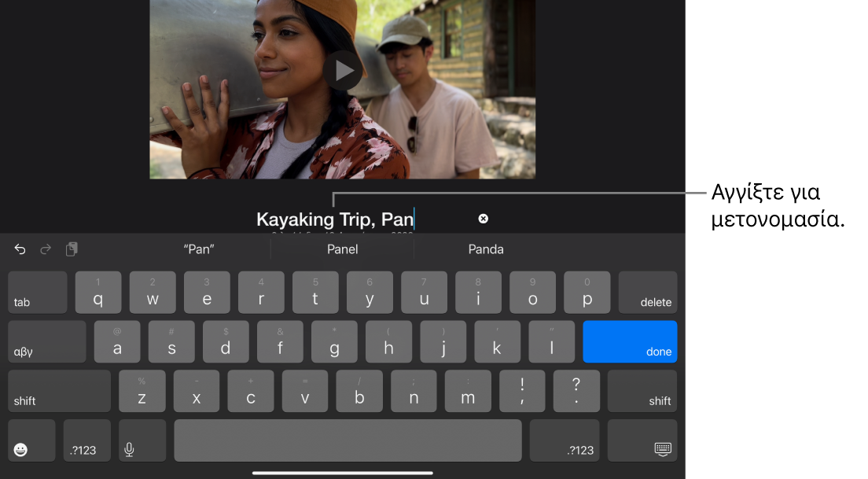
Task: Choose the Panel suggestion
Action: [343, 249]
